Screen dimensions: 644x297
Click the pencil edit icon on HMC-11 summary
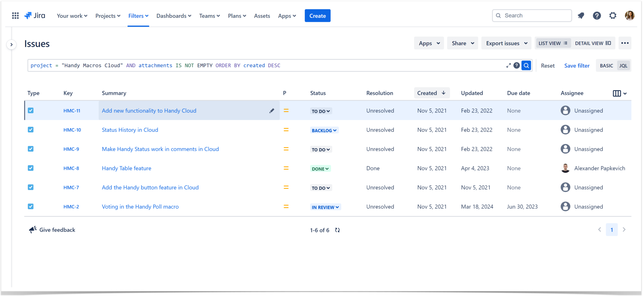coord(271,111)
